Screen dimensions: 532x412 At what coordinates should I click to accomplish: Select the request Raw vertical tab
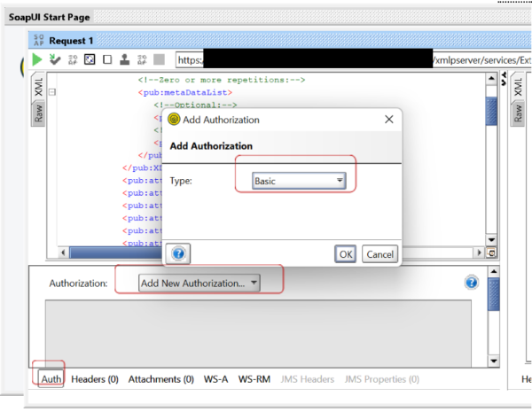click(x=38, y=113)
